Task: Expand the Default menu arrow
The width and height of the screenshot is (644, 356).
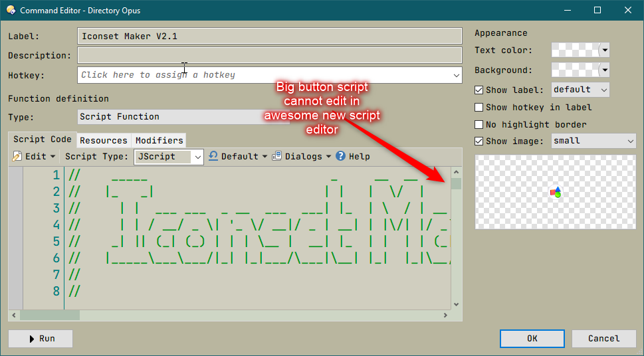Action: (x=265, y=157)
